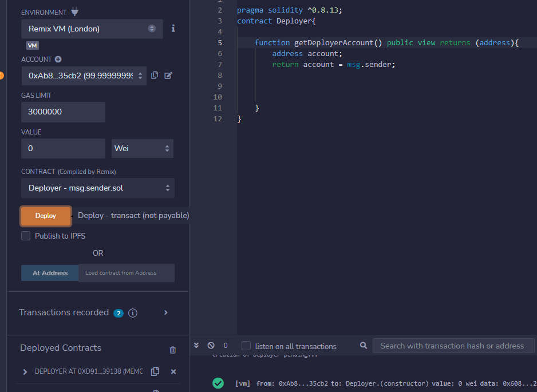Click the Transactions recorded info icon
537x392 pixels.
coord(133,313)
